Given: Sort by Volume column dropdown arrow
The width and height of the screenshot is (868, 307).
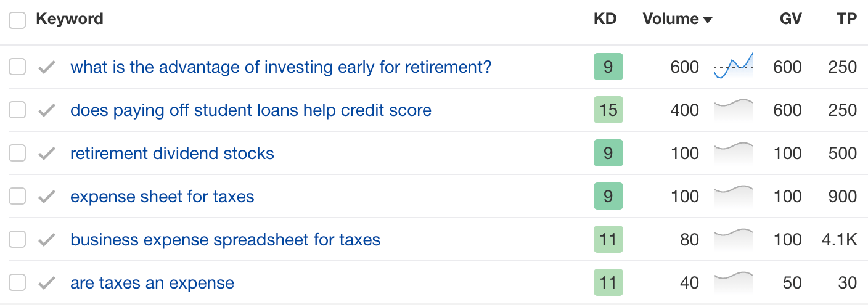Looking at the screenshot, I should (x=708, y=20).
